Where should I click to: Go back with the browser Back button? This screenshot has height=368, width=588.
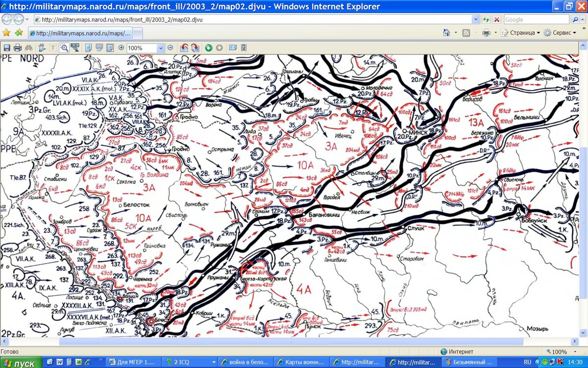pyautogui.click(x=7, y=20)
